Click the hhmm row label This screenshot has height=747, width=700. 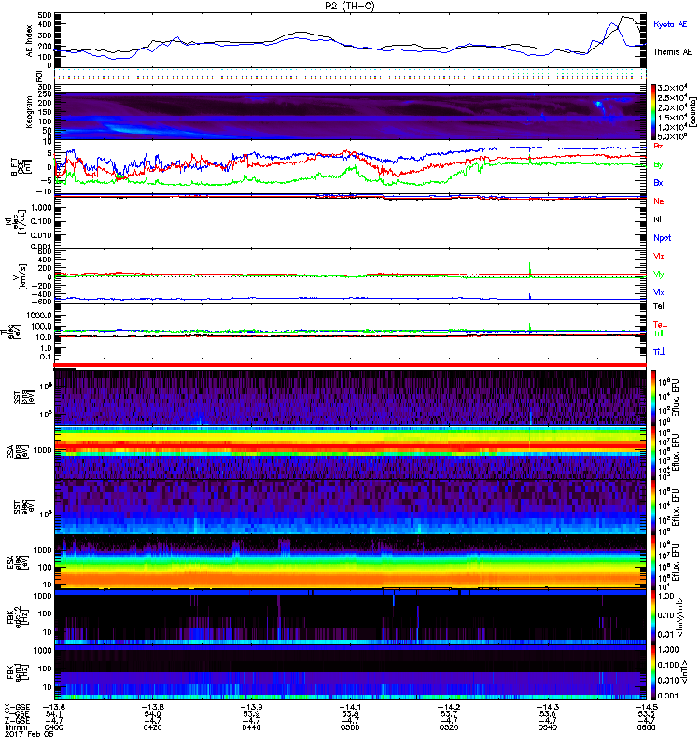(14, 727)
